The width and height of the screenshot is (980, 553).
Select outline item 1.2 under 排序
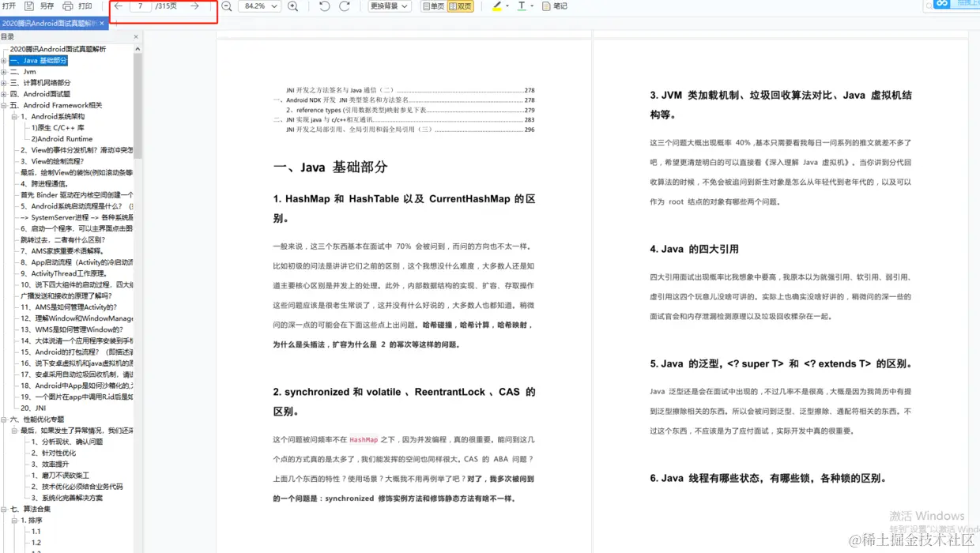coord(36,543)
